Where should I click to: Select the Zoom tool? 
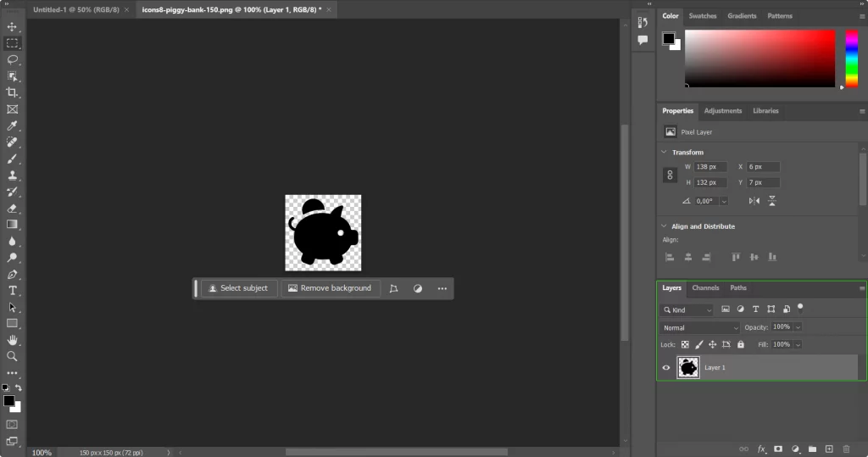(x=12, y=356)
